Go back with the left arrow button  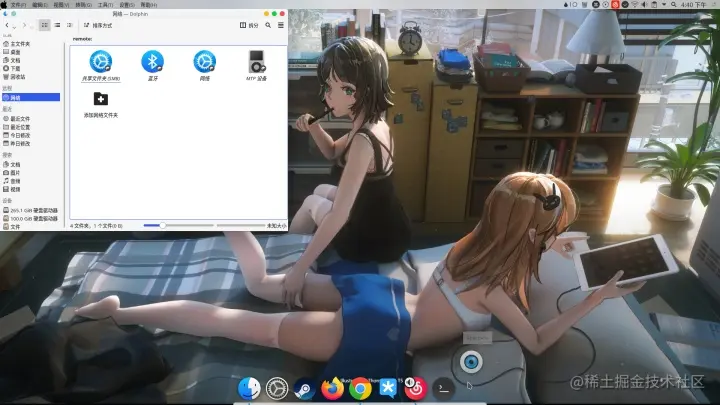tap(7, 25)
